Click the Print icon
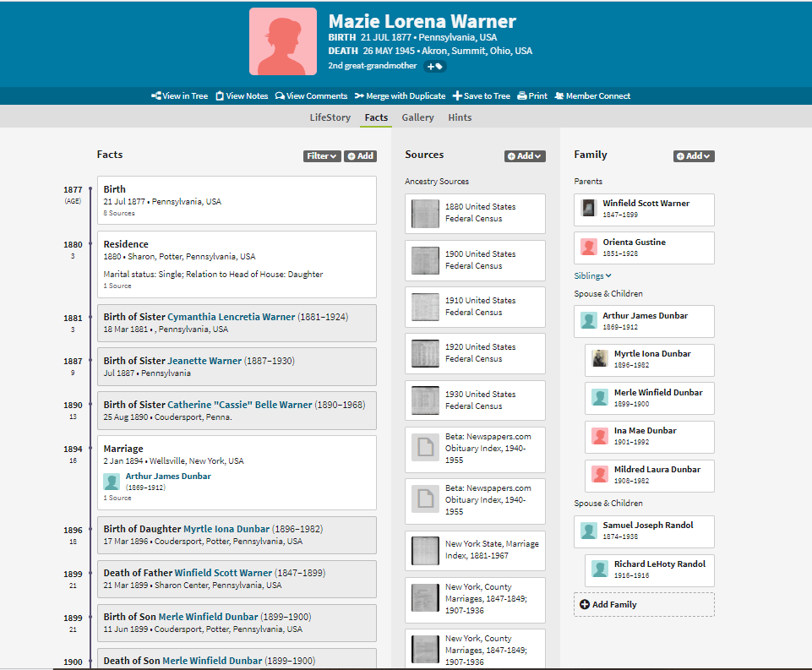812x670 pixels. click(522, 96)
